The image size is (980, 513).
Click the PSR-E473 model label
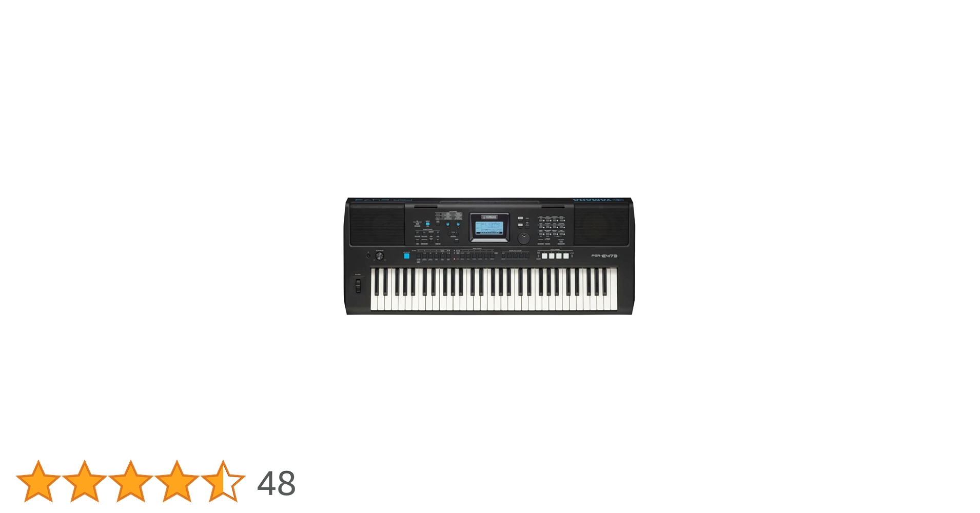[x=604, y=255]
